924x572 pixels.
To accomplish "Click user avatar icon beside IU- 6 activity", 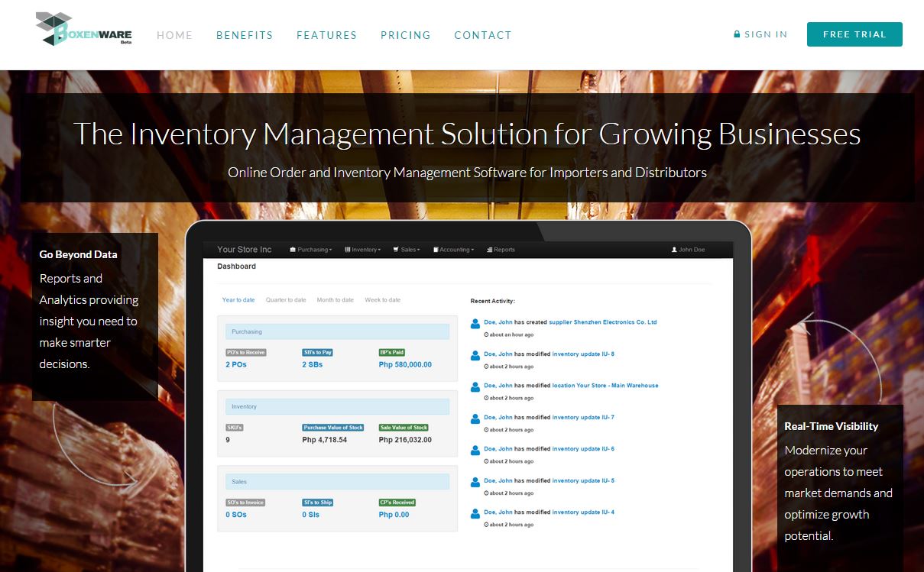I will click(x=476, y=450).
